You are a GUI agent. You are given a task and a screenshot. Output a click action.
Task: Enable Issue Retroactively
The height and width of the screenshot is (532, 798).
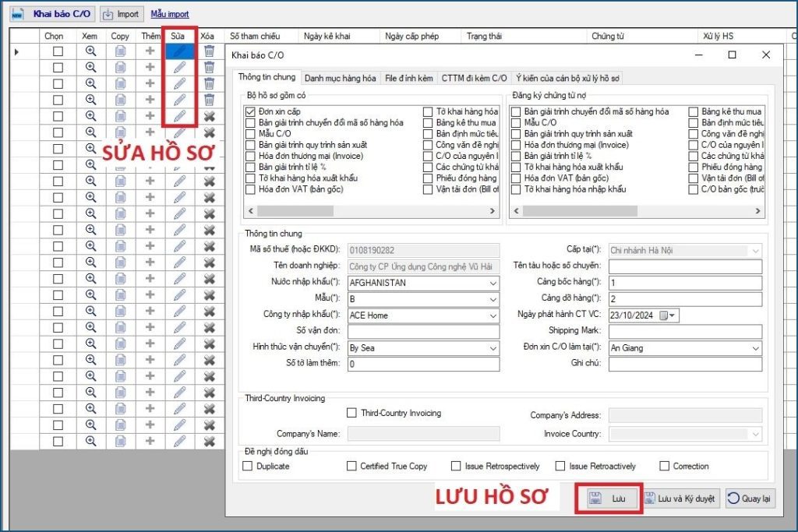tap(560, 466)
